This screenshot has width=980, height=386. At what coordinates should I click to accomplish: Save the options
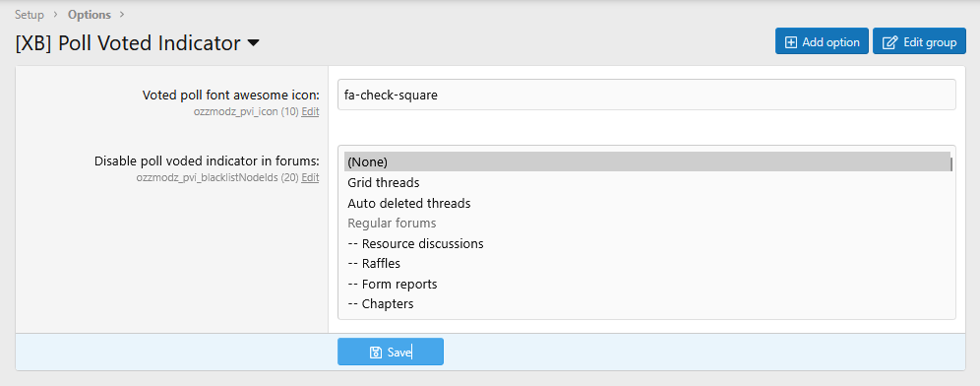(x=391, y=352)
